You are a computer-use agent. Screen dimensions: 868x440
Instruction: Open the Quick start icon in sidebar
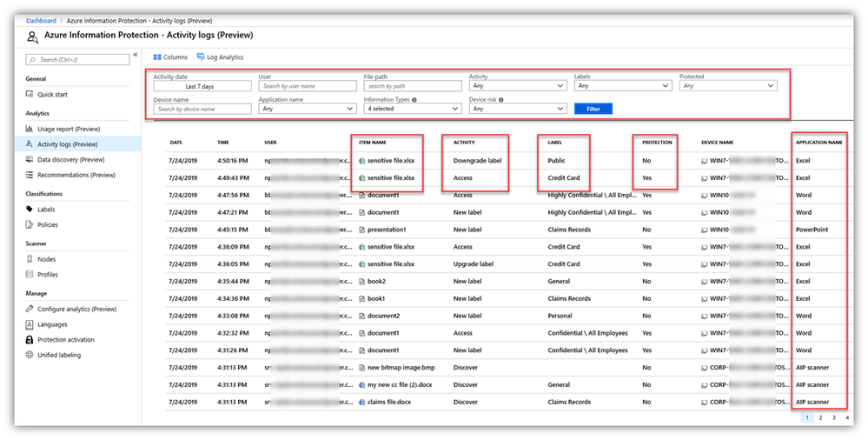click(x=30, y=94)
